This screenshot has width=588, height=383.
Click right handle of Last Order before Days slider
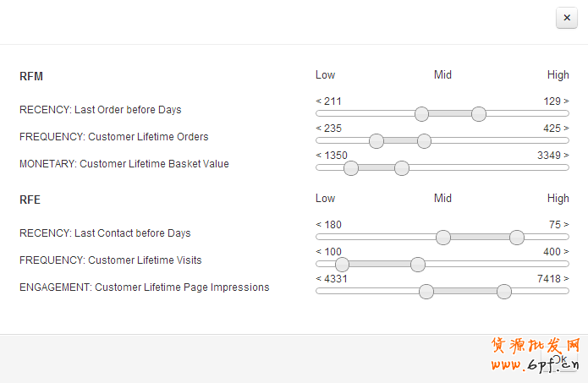click(x=479, y=114)
